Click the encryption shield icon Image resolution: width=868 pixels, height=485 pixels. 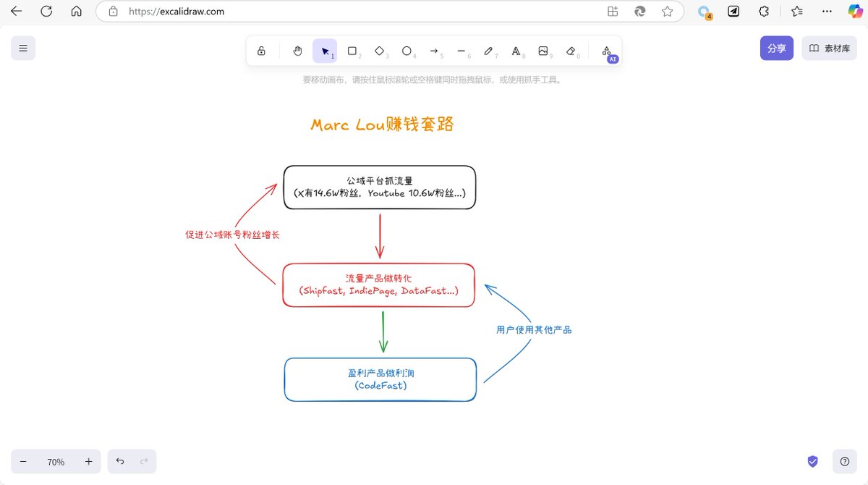[813, 461]
